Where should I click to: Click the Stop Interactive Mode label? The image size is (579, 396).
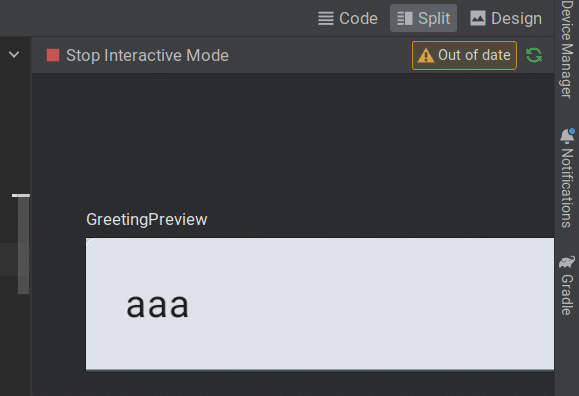click(147, 55)
